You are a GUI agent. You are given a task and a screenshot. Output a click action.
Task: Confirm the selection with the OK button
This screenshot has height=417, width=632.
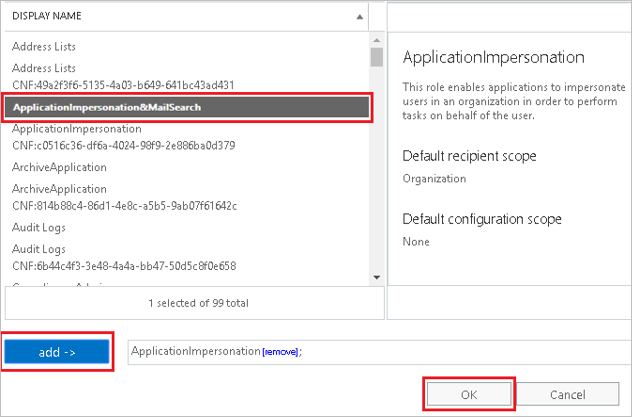point(469,395)
